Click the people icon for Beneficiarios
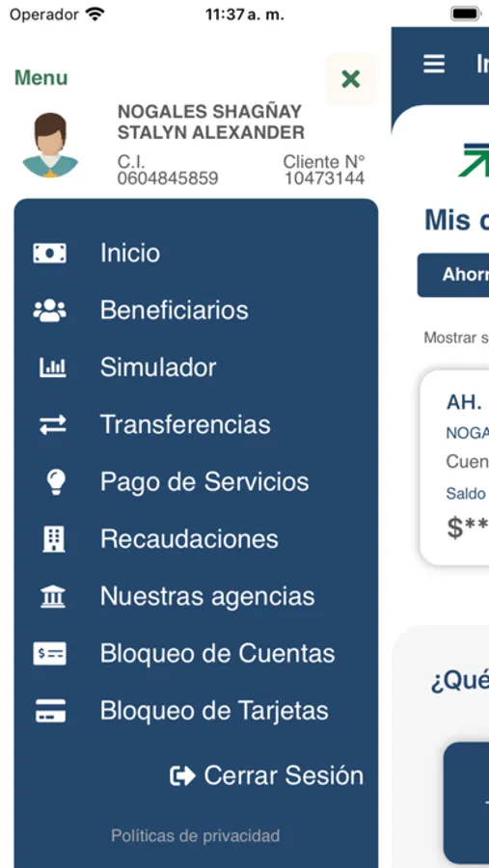The image size is (489, 868). click(x=50, y=311)
